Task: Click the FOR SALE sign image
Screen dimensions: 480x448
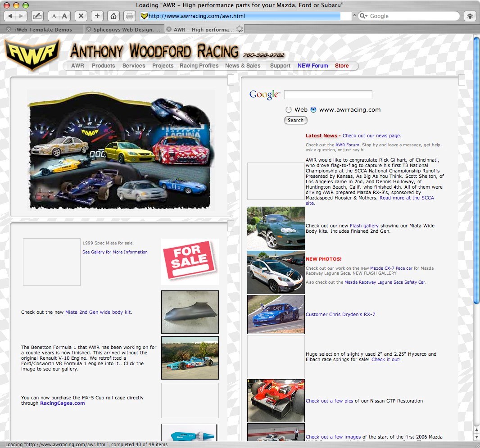Action: 190,261
